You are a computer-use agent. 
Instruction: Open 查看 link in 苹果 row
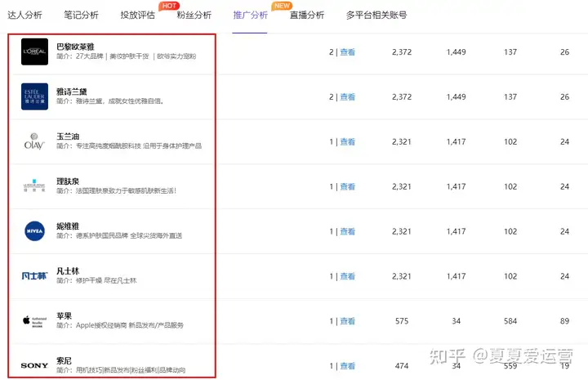point(347,321)
